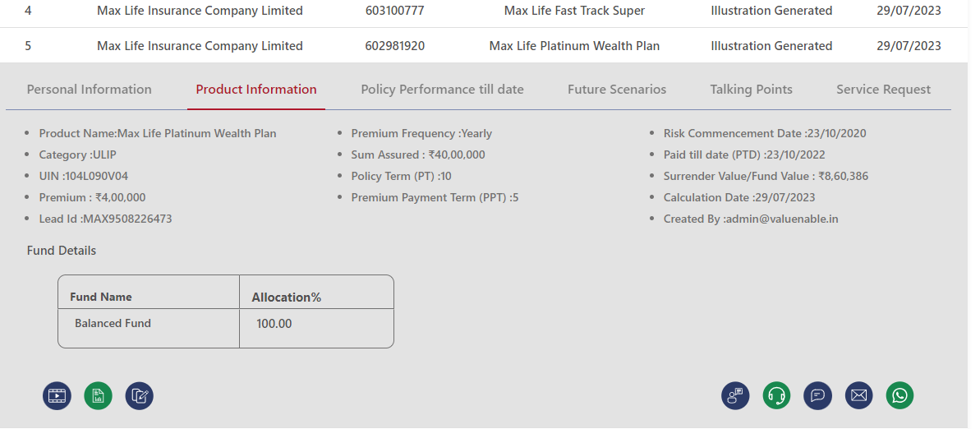Open the video presentation icon
The image size is (980, 429).
[x=57, y=396]
